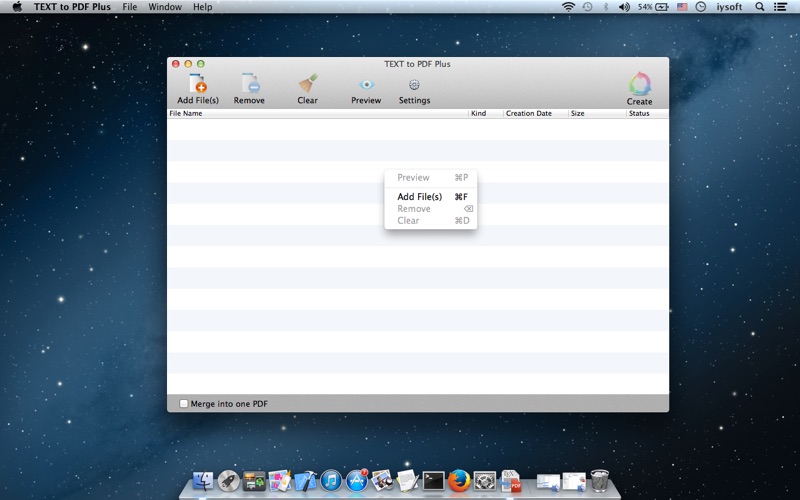800x500 pixels.
Task: Click the Add File(s) toolbar icon
Action: (198, 83)
